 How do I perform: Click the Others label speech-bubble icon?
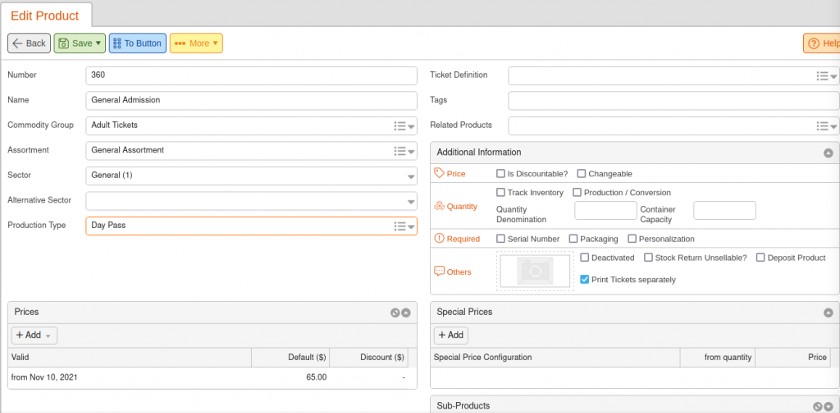(x=439, y=272)
